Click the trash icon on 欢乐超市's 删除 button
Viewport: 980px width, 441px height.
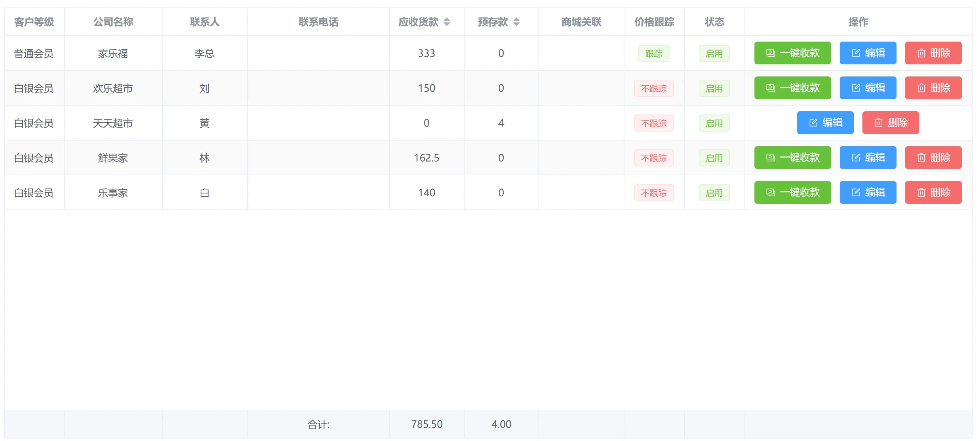point(921,88)
